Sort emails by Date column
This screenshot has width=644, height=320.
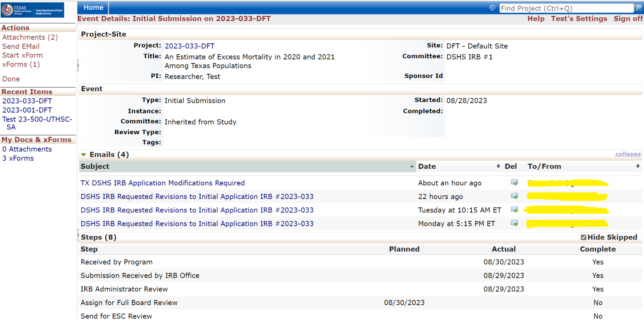click(x=427, y=166)
